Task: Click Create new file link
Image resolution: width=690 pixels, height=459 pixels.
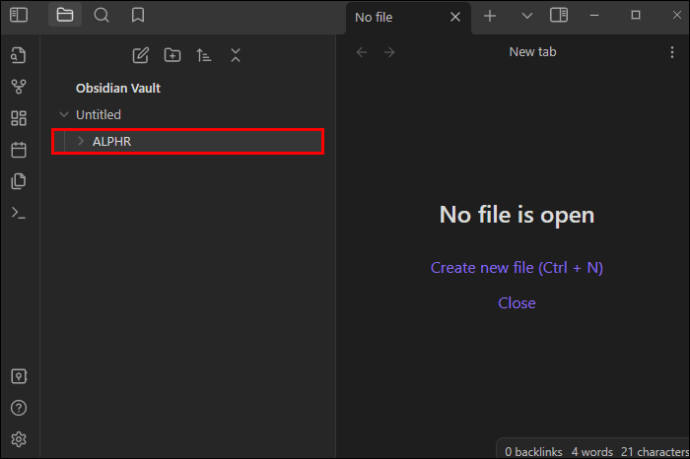Action: 517,268
